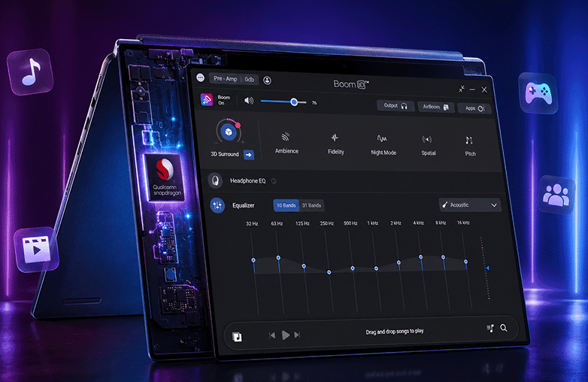Click the 250 Hz band handle

(329, 272)
